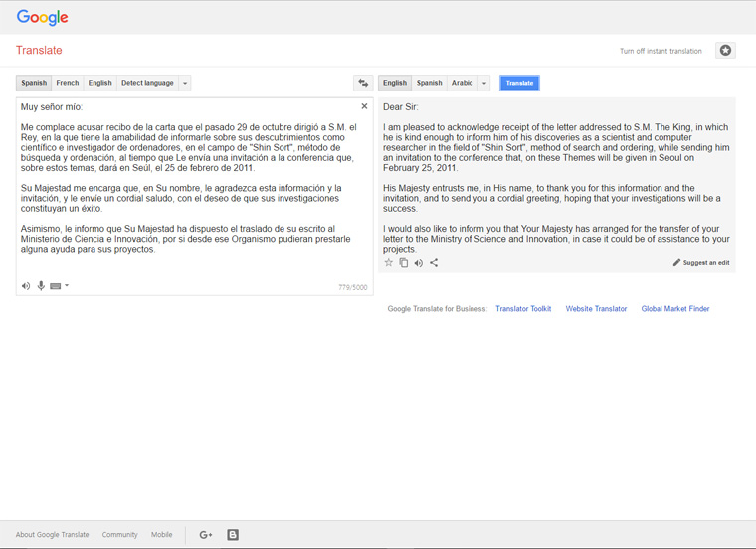This screenshot has height=549, width=756.
Task: Select Spanish as source language
Action: tap(34, 83)
